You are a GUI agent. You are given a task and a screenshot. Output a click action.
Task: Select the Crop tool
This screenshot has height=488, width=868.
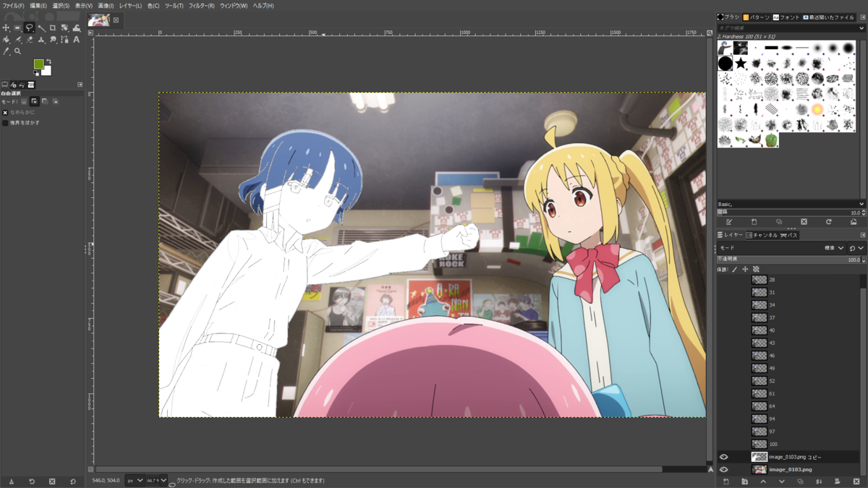(53, 28)
